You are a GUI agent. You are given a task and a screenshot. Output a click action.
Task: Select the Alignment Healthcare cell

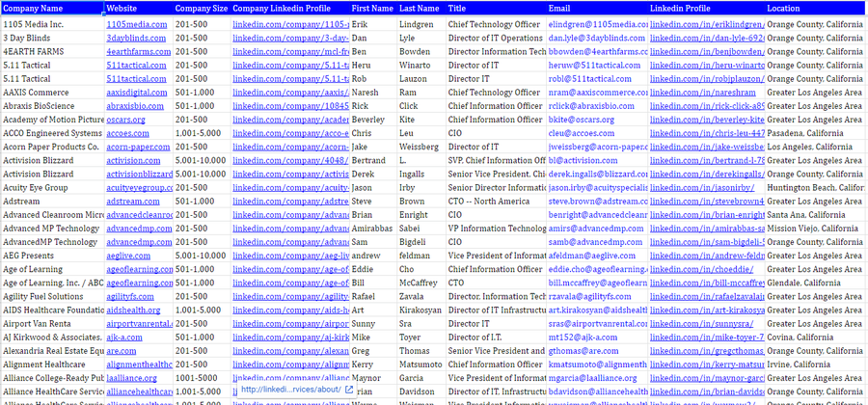(52, 364)
